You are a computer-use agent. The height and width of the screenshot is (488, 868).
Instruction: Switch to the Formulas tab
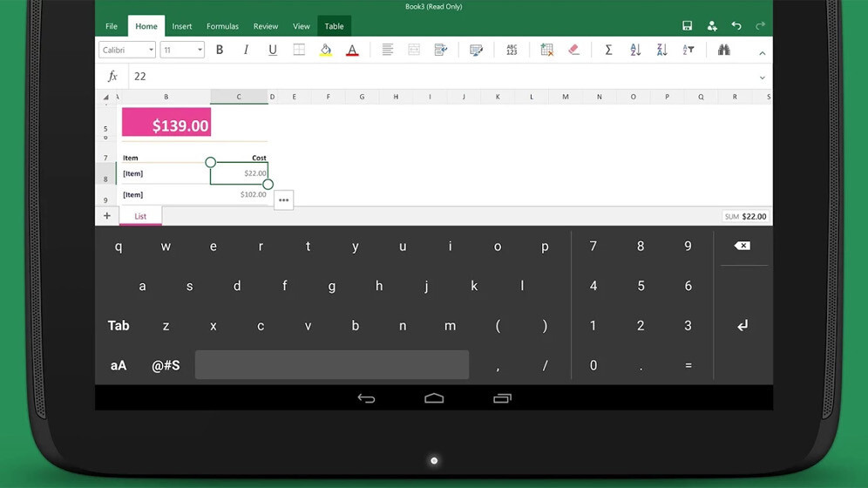222,26
